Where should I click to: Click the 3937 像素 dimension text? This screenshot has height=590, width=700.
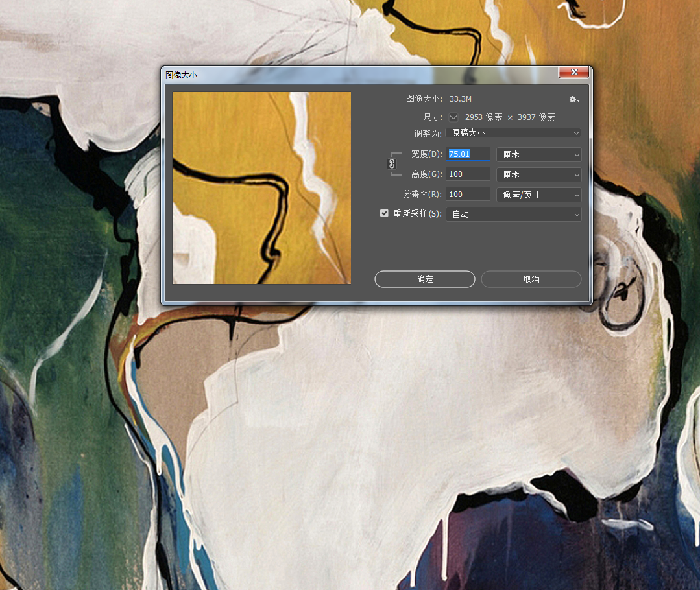point(536,117)
